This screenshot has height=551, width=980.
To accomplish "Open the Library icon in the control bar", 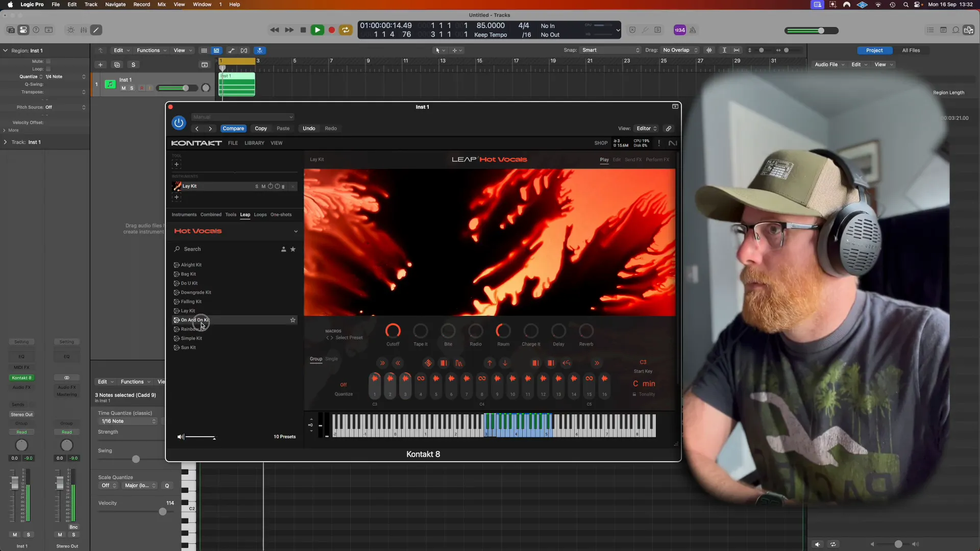I will [x=11, y=30].
